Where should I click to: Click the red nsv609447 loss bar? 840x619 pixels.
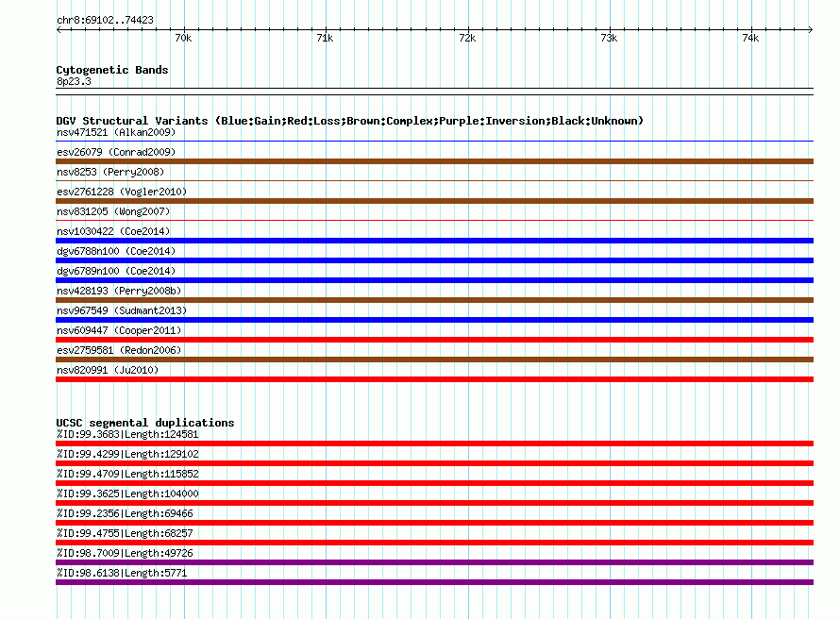point(434,340)
